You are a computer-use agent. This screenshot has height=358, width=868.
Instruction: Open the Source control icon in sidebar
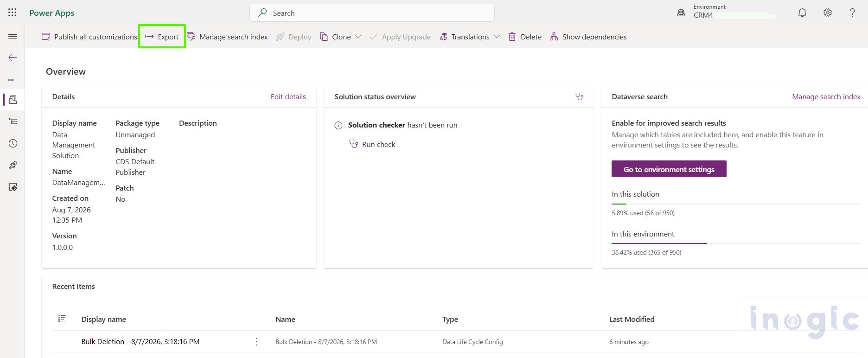point(13,187)
